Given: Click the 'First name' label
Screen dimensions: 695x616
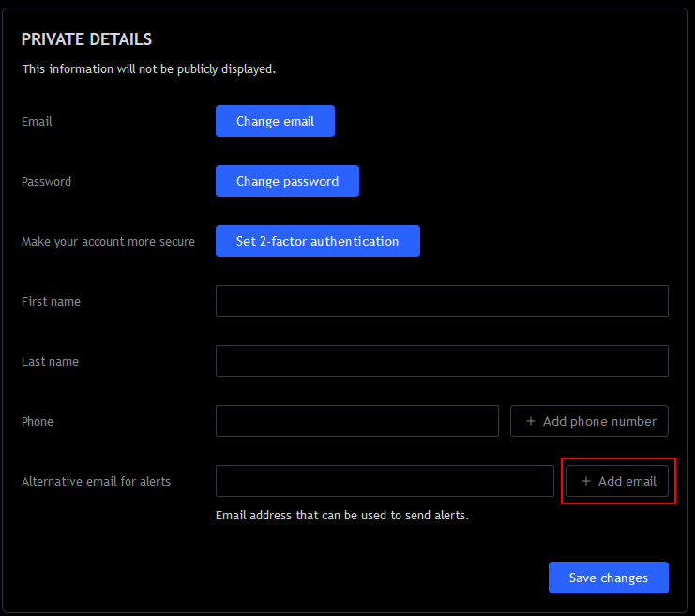Looking at the screenshot, I should (x=51, y=301).
